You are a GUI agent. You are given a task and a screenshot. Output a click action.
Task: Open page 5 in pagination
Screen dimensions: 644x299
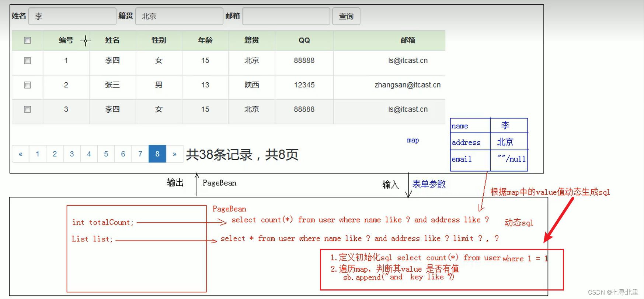pyautogui.click(x=106, y=154)
